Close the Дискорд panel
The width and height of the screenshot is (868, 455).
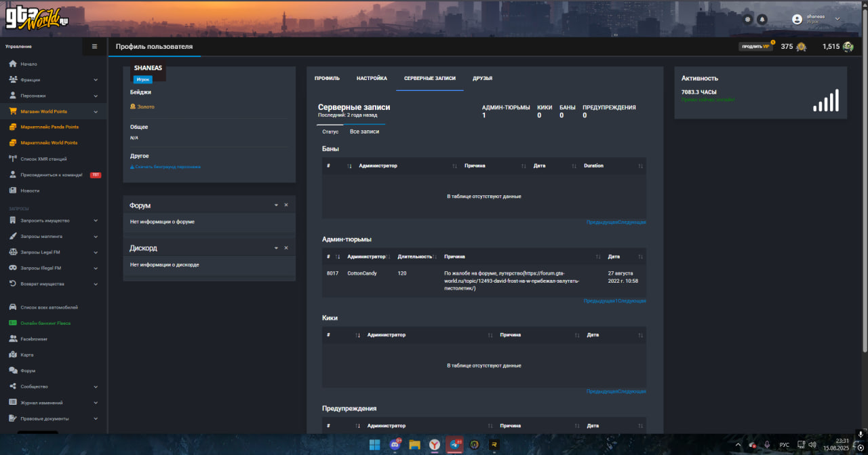pos(286,248)
